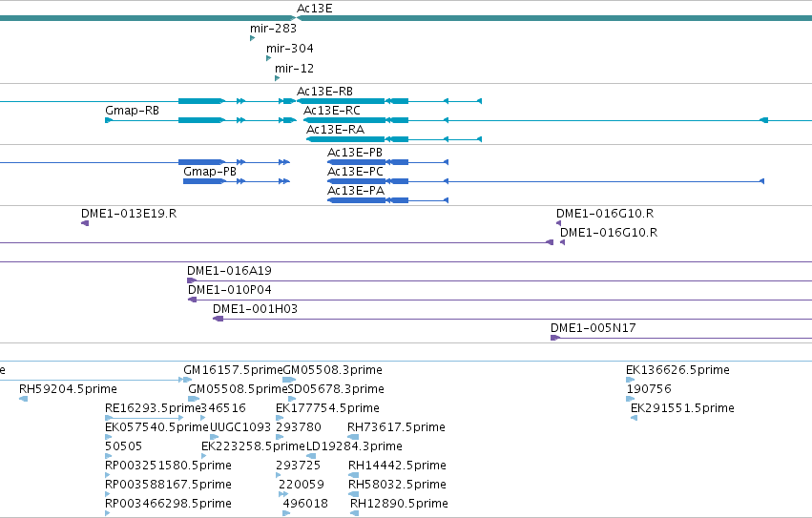Click the mir-304 arrow glyph
The image size is (812, 518).
(268, 58)
